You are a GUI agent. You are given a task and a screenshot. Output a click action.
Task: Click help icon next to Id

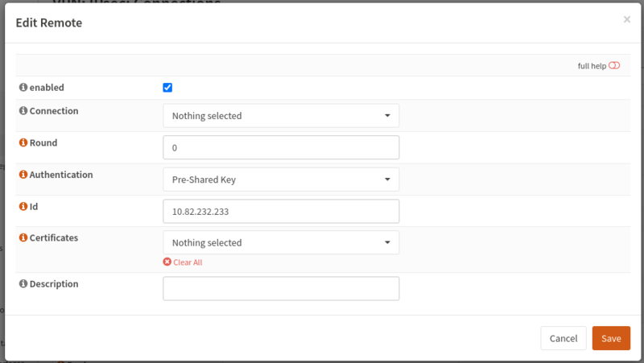click(23, 207)
